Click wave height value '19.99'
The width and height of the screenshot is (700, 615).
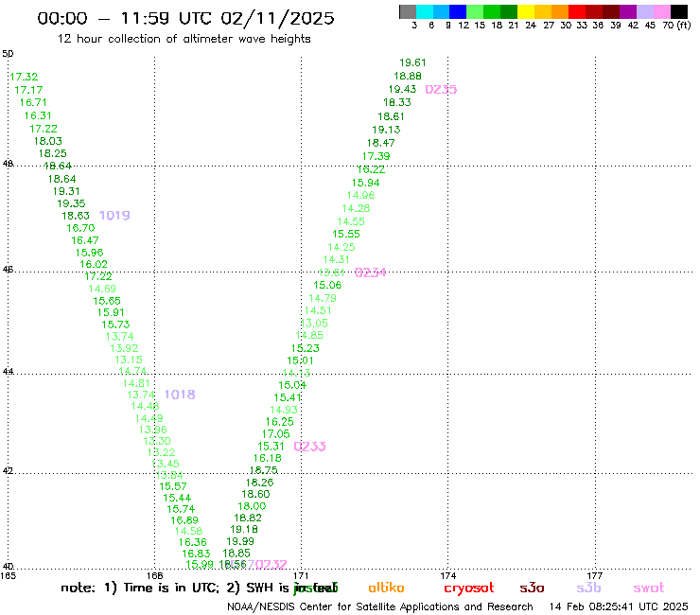pyautogui.click(x=240, y=541)
